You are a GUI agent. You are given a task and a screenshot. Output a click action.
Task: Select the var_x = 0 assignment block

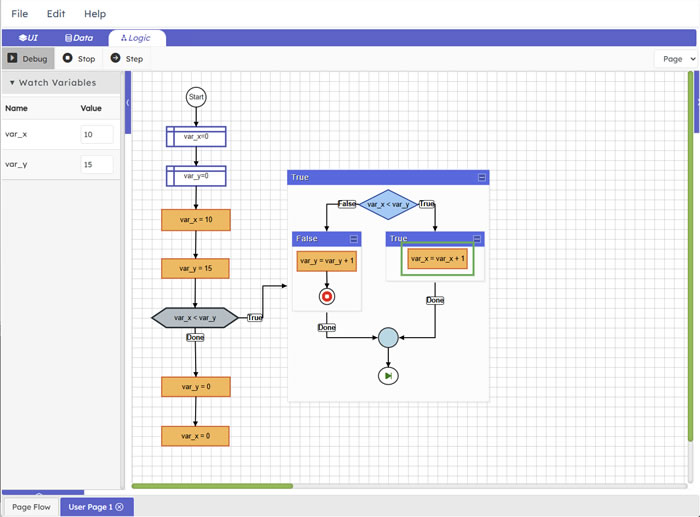[196, 436]
